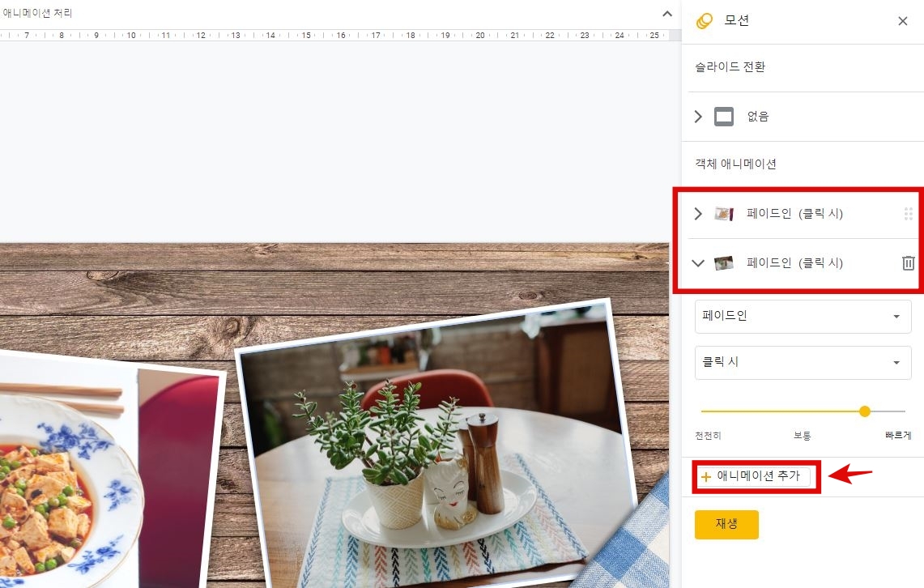Click the animation speed slider handle

point(865,411)
